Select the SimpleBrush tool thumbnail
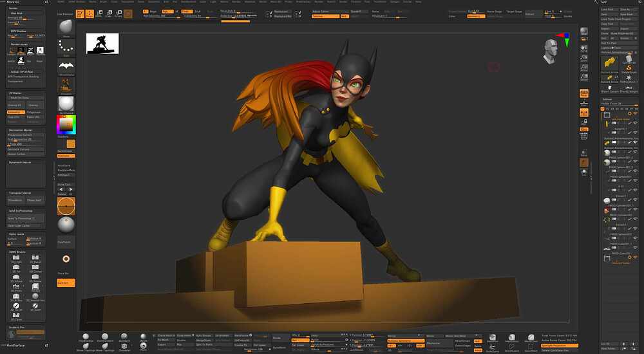 click(x=629, y=69)
